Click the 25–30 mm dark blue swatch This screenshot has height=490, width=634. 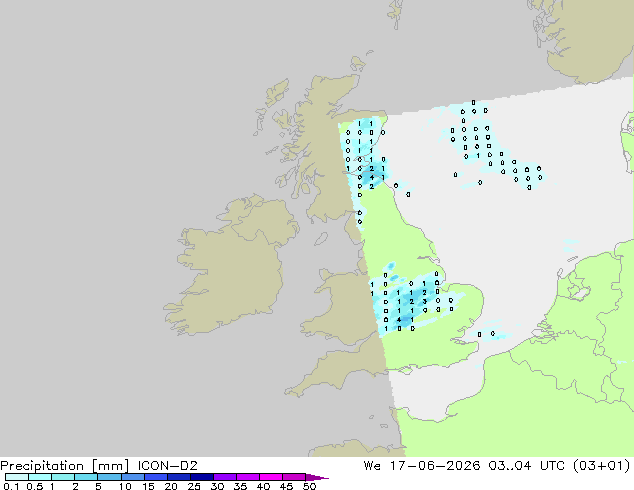tap(201, 477)
